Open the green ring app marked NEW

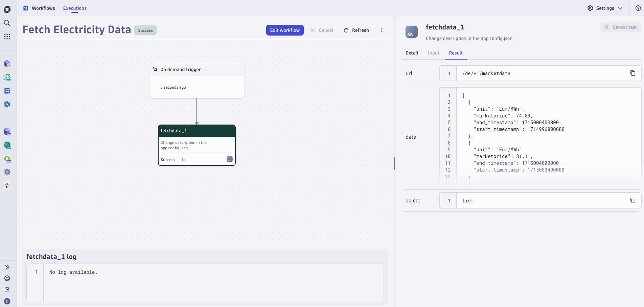point(7,158)
